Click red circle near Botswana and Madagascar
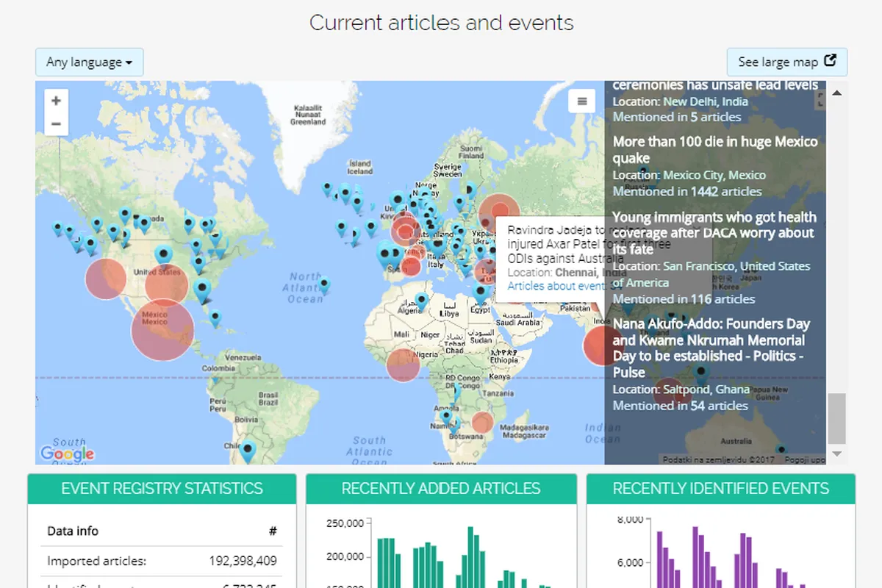 coord(482,423)
